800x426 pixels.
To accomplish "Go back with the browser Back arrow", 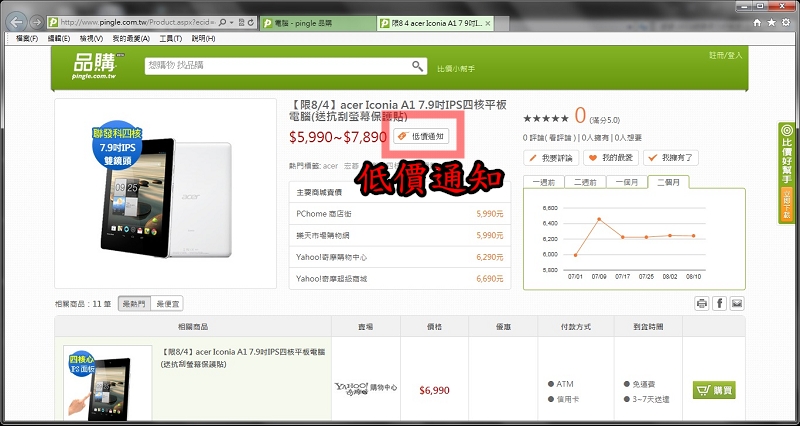I will (17, 22).
